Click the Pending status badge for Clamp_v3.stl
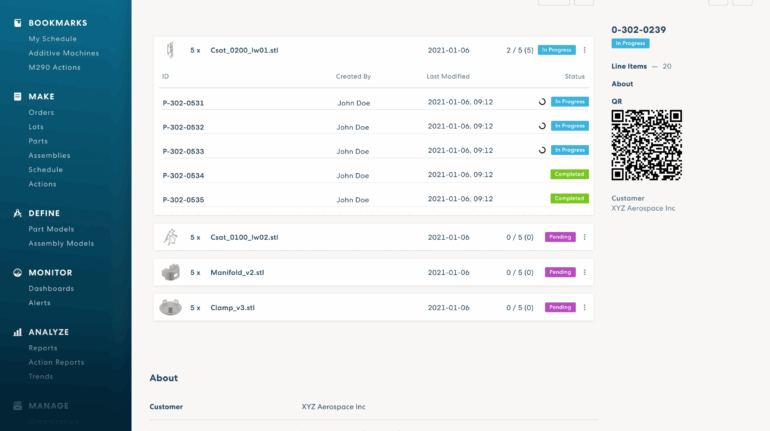This screenshot has height=431, width=770. point(560,307)
